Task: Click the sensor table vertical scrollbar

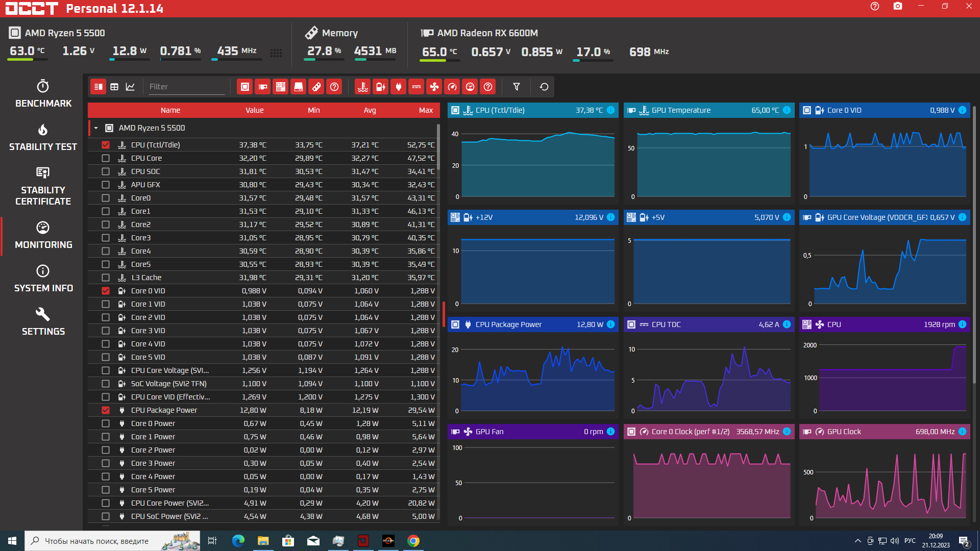Action: [x=438, y=147]
